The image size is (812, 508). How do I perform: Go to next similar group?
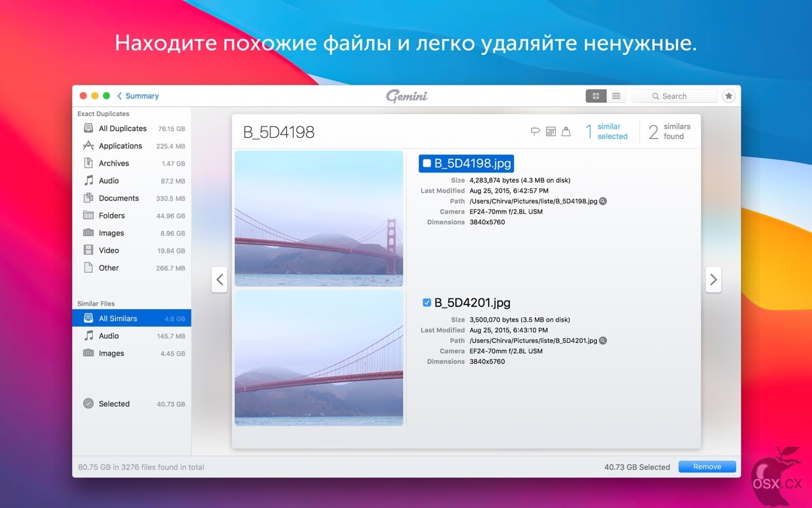[713, 279]
